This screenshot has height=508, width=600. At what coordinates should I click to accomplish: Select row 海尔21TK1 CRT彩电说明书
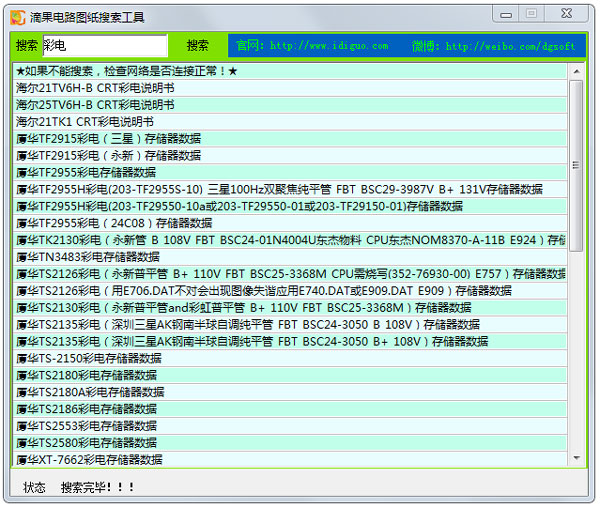(x=290, y=122)
